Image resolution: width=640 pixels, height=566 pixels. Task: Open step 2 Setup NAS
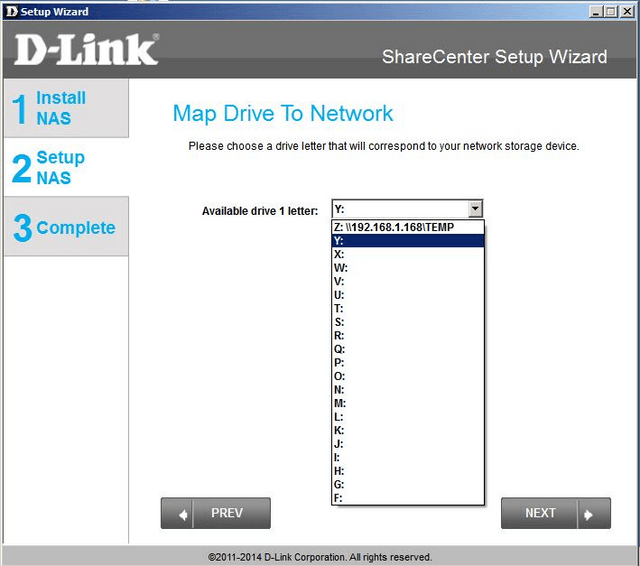tap(66, 167)
